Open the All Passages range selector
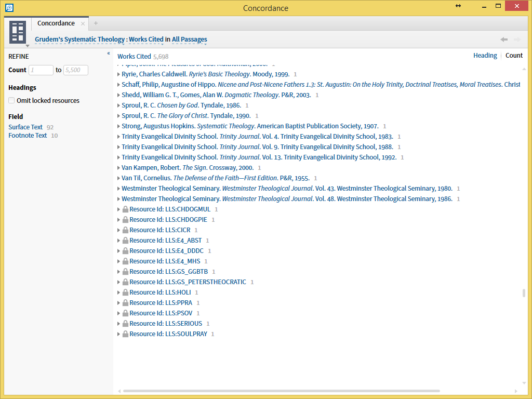Image resolution: width=532 pixels, height=399 pixels. (189, 39)
